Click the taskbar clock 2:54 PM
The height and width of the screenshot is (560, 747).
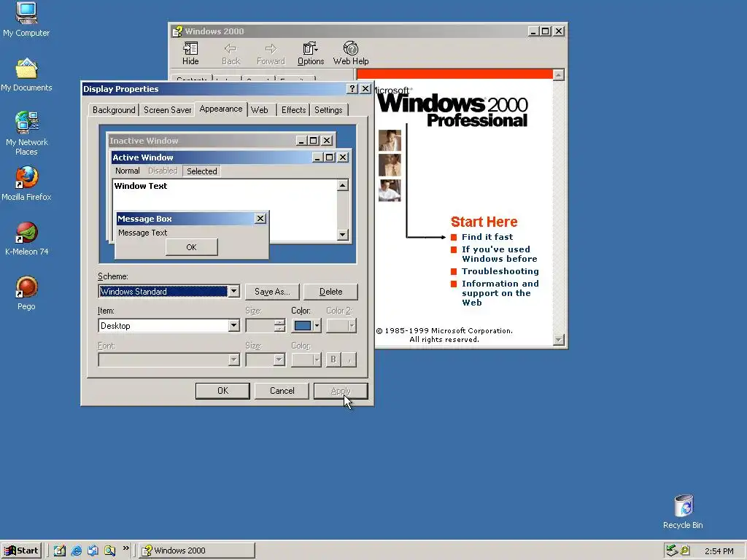(x=719, y=551)
